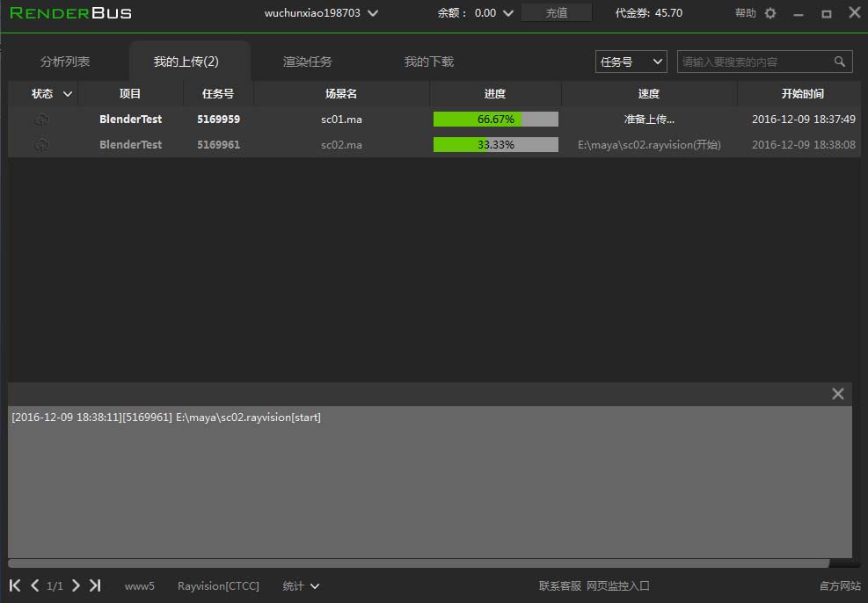Go to last page
This screenshot has height=603, width=868.
[95, 585]
